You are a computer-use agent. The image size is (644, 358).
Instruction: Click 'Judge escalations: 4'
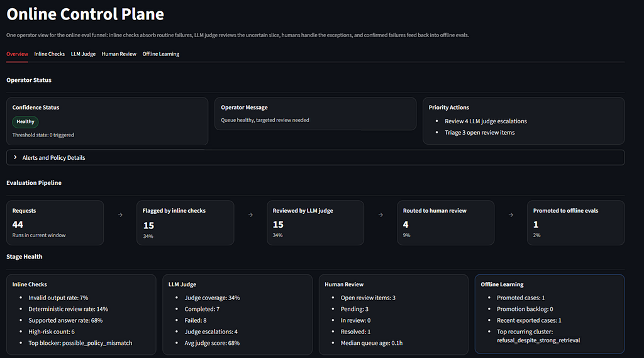tap(211, 332)
